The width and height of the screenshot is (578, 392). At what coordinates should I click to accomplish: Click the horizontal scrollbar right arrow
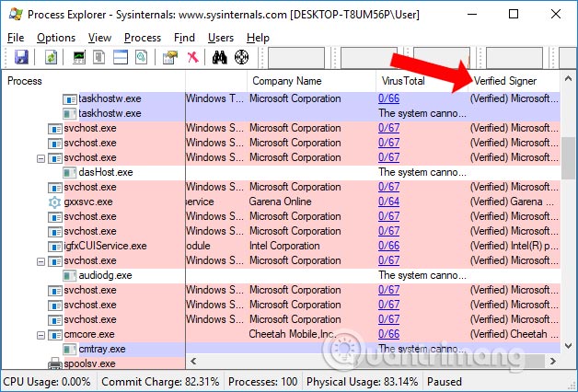(x=552, y=361)
